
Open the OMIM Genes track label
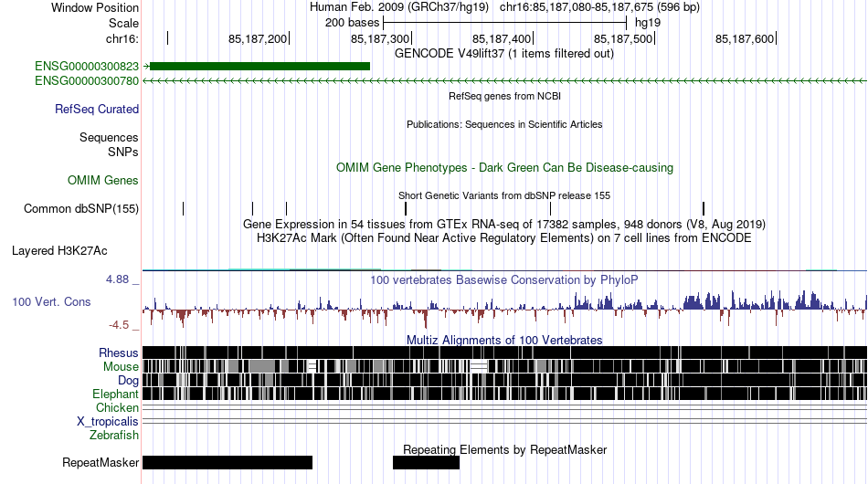(x=103, y=180)
